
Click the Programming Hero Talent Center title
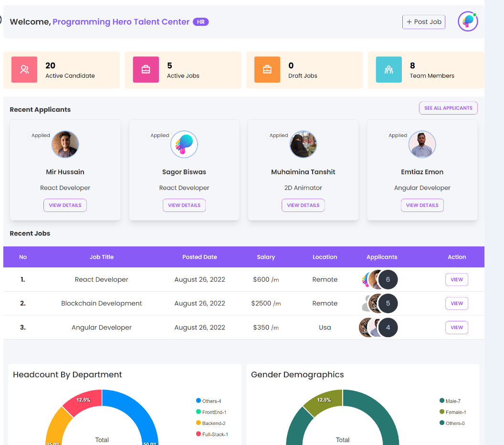121,22
